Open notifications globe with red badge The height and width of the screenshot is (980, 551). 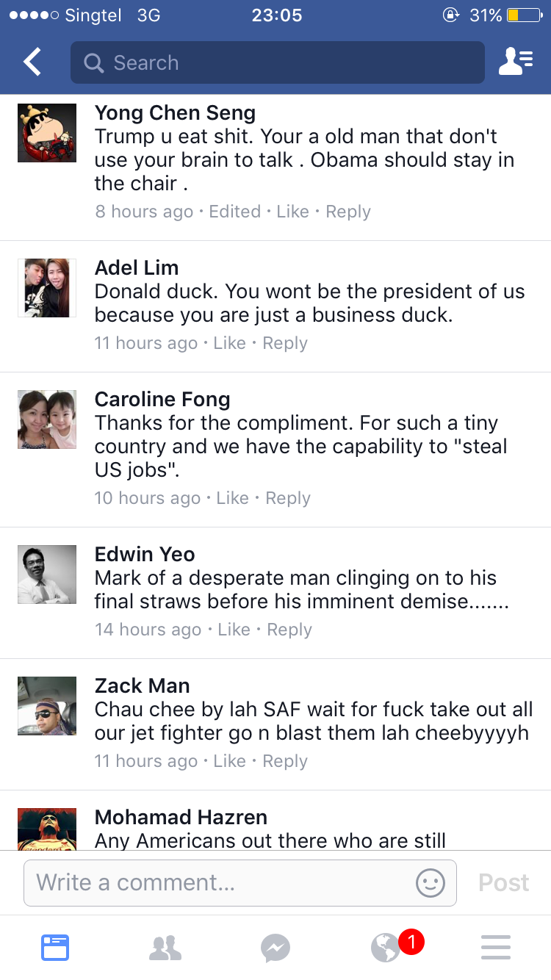tap(387, 948)
